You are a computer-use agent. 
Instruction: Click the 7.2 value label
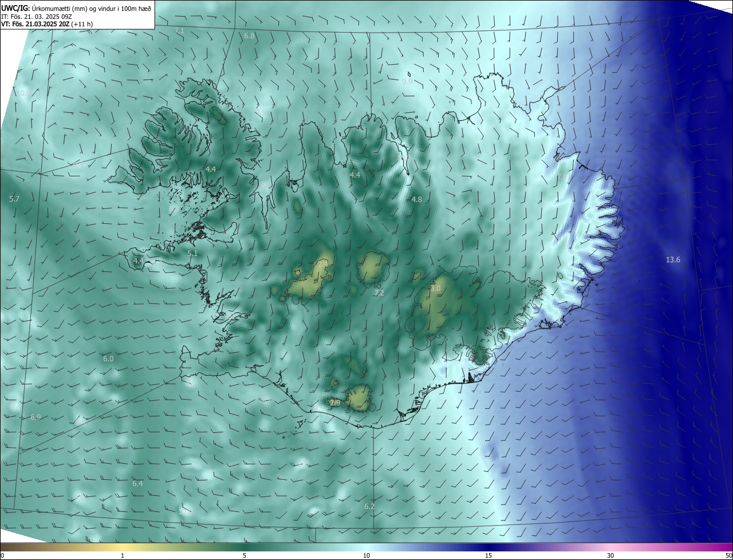(x=379, y=293)
